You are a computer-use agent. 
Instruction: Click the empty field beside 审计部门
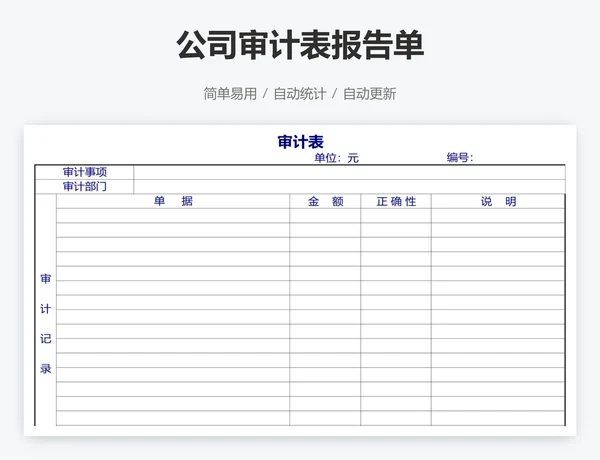[x=349, y=187]
